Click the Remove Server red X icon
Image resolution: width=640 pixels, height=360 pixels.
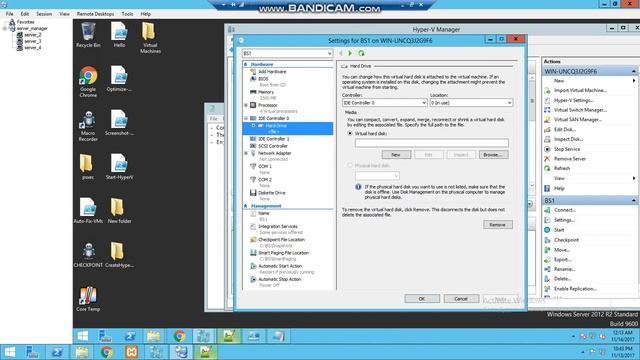pyautogui.click(x=547, y=159)
